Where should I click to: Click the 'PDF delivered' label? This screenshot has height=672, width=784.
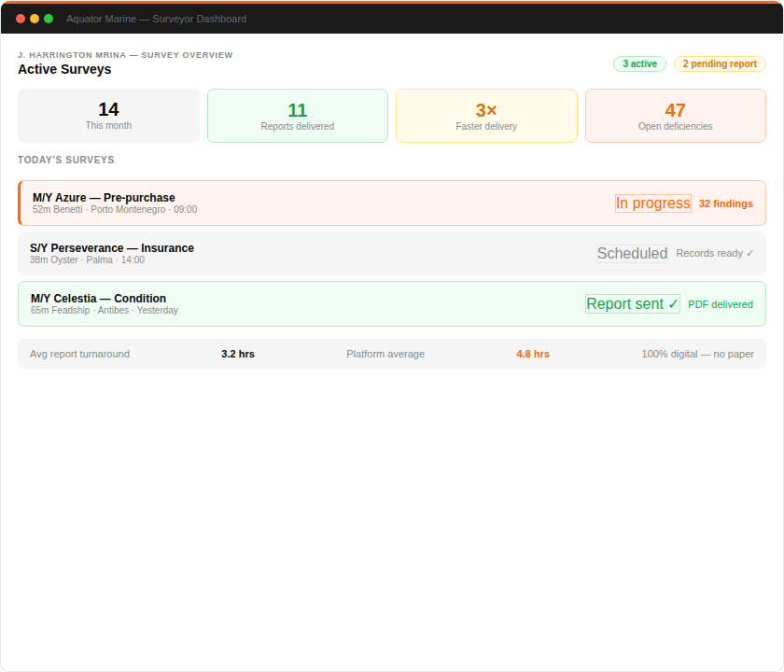(x=720, y=304)
